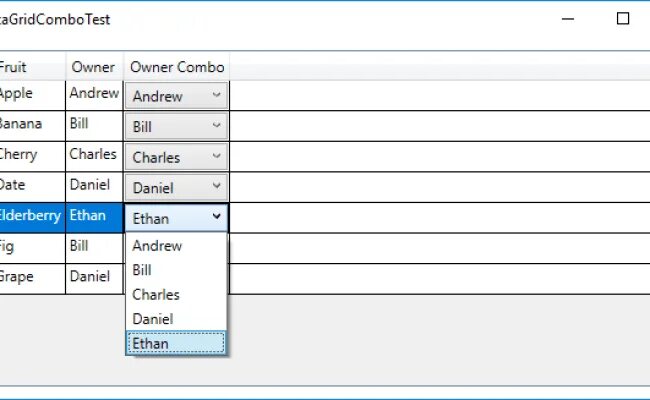Image resolution: width=650 pixels, height=400 pixels.
Task: Select Daniel in the dropdown list
Action: [x=153, y=319]
